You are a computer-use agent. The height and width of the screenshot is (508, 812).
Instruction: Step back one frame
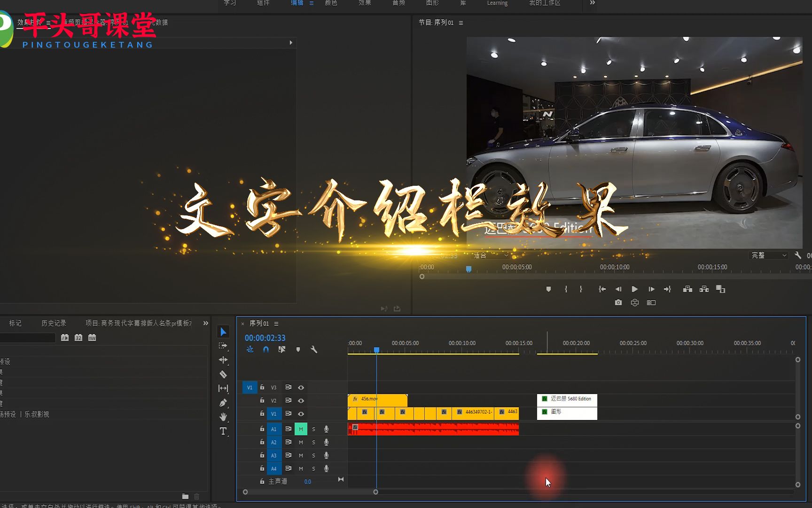(618, 289)
